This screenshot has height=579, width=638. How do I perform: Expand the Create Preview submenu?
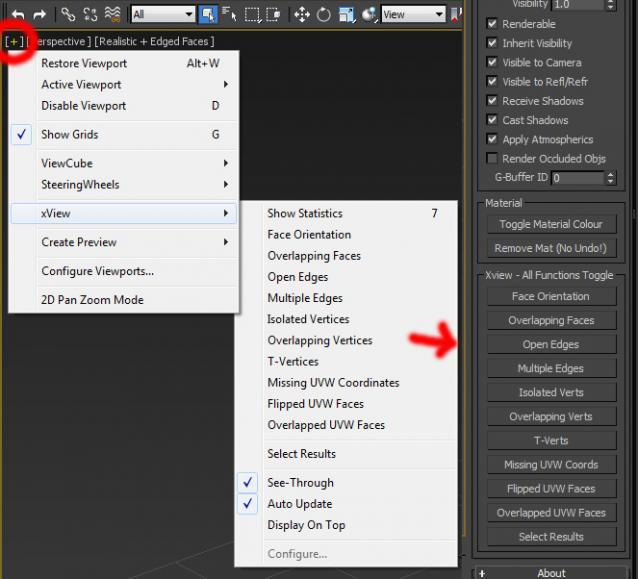[124, 243]
